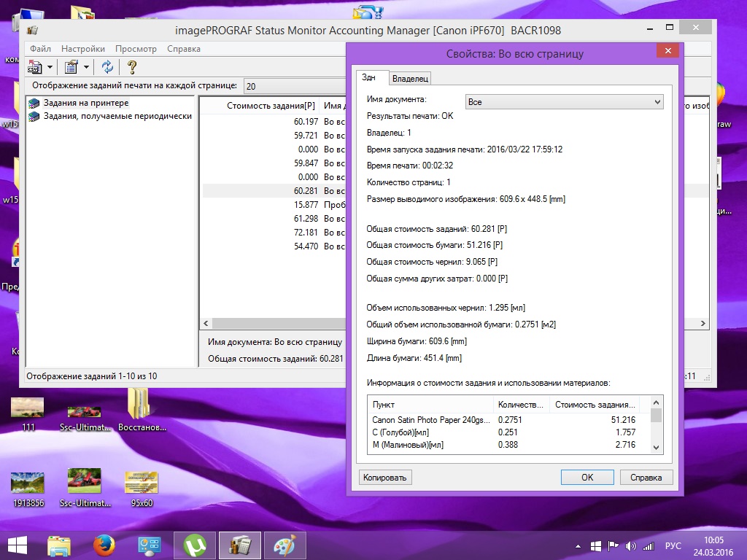The image size is (747, 560).
Task: Select the M (Малиновый)[мл] row
Action: click(x=504, y=445)
